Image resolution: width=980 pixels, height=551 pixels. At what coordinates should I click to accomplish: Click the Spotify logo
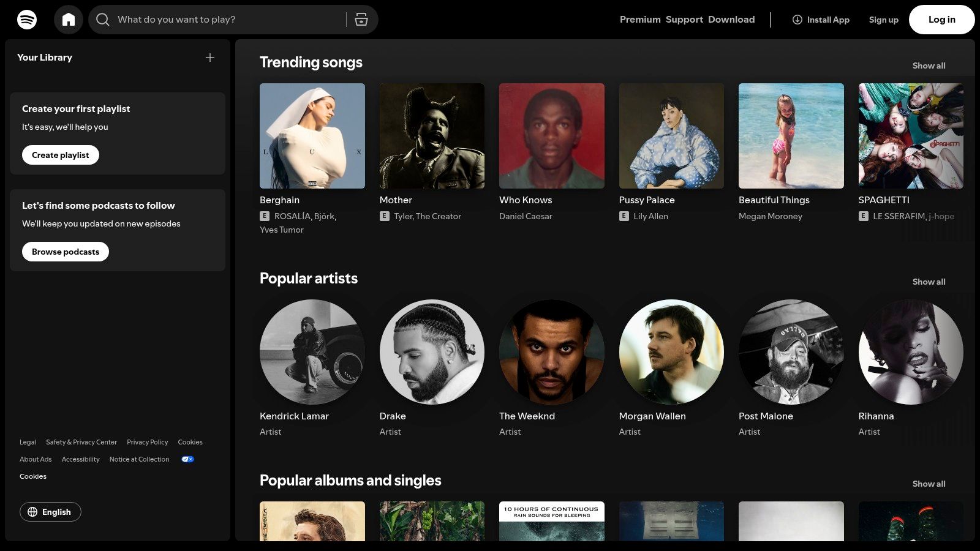point(27,19)
